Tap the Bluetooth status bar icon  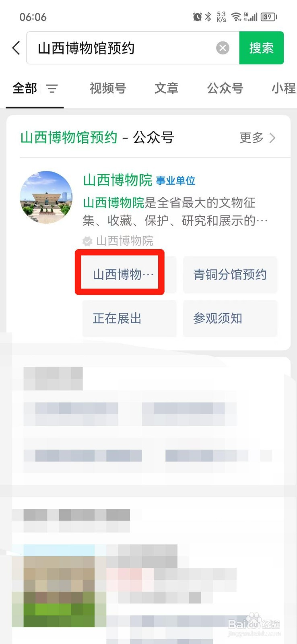(208, 17)
